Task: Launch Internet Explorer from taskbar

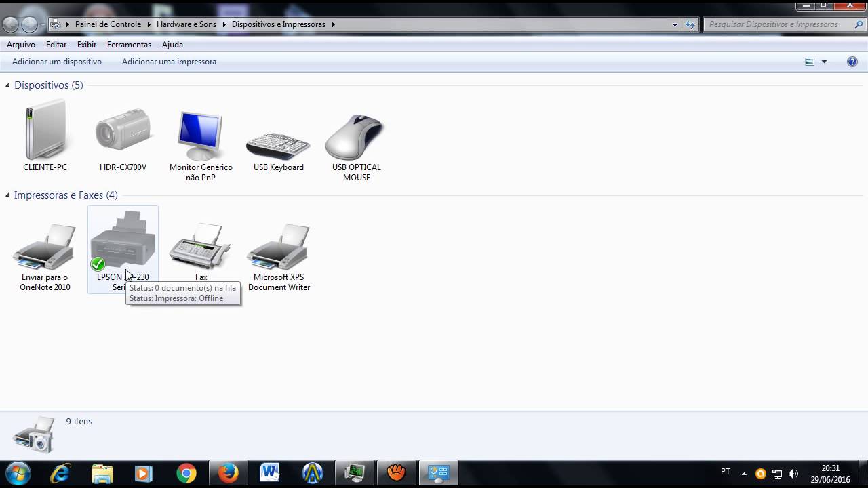Action: click(x=60, y=473)
